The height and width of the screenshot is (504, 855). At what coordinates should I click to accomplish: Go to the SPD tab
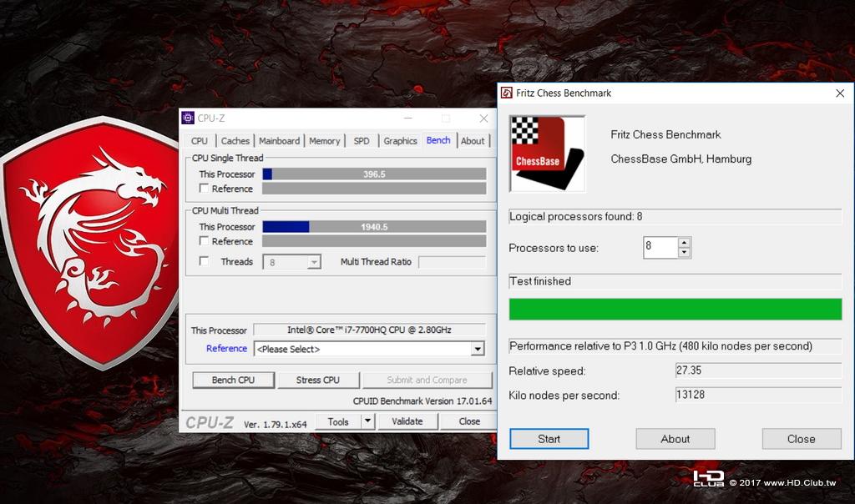pos(362,140)
